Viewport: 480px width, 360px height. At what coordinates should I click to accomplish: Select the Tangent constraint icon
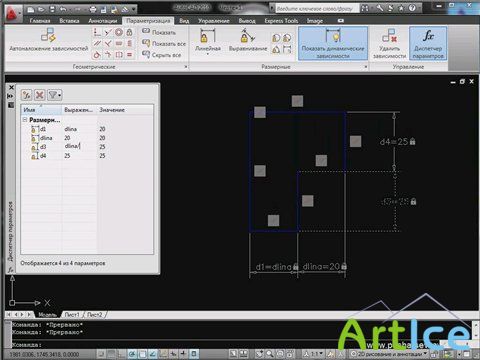pos(97,54)
